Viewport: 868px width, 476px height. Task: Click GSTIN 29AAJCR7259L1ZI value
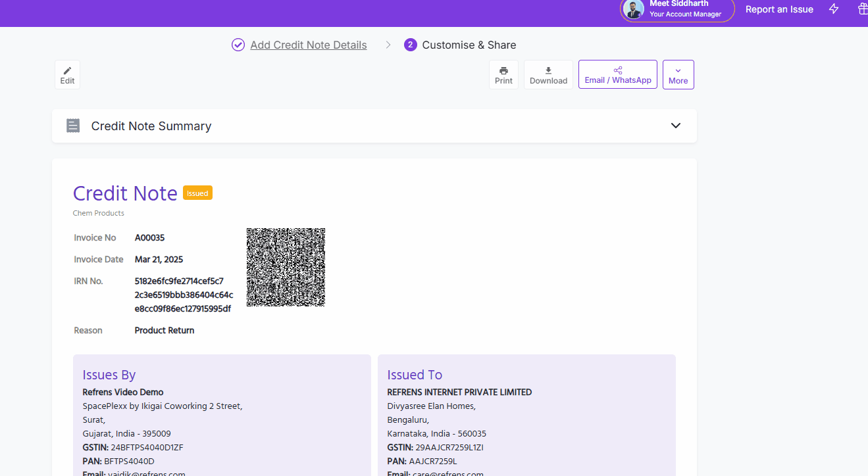(449, 447)
